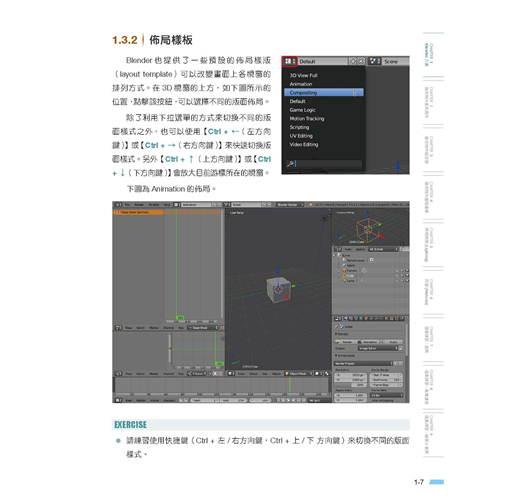
Task: Adjust resolution percentage 50% slider
Action: [350, 385]
